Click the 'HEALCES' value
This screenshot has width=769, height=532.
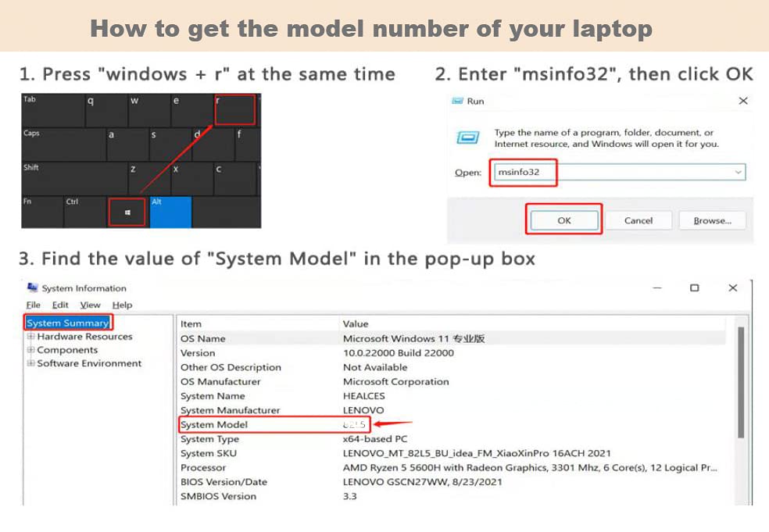[x=364, y=396]
